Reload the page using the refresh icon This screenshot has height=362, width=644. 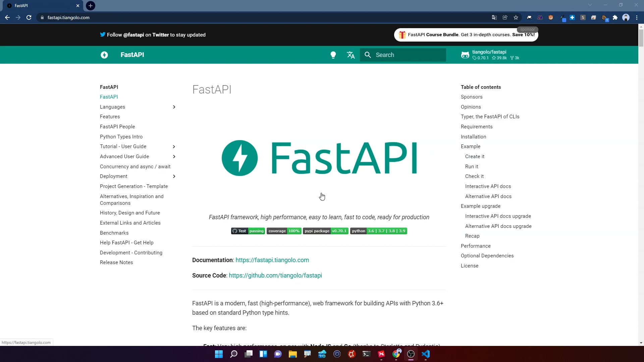29,17
